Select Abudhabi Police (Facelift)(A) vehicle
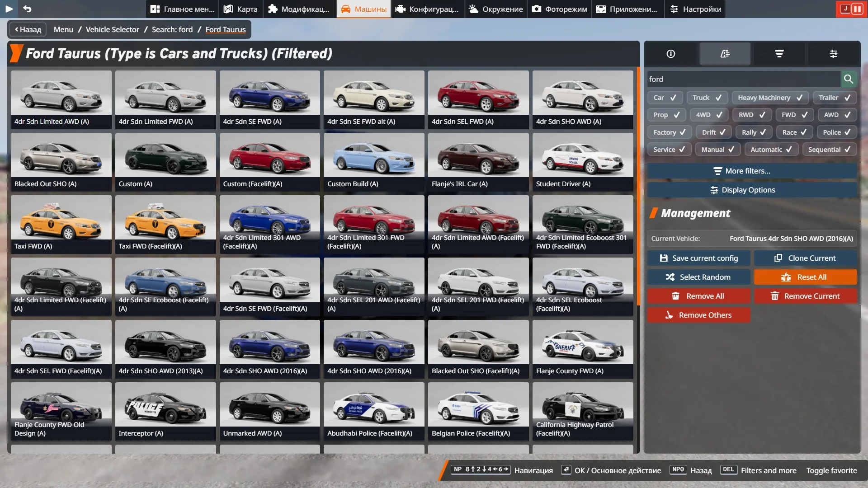868x488 pixels. point(374,411)
